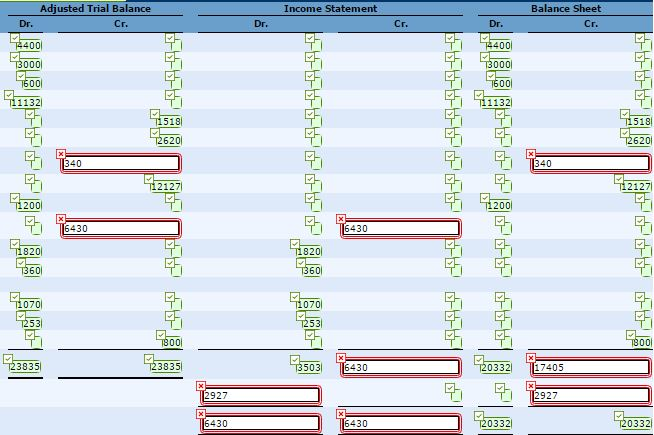Image resolution: width=654 pixels, height=435 pixels.
Task: Click the Balance Sheet Cr. 2927 input field
Action: pyautogui.click(x=591, y=395)
